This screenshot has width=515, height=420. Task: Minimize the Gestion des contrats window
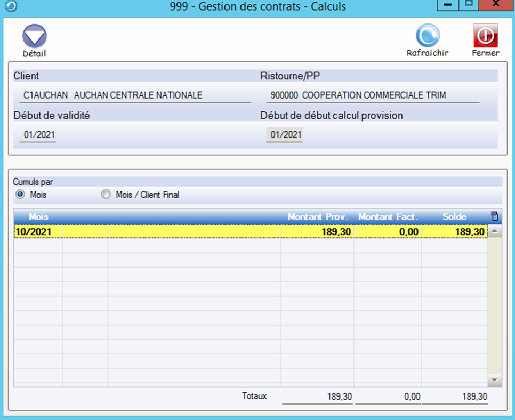448,5
